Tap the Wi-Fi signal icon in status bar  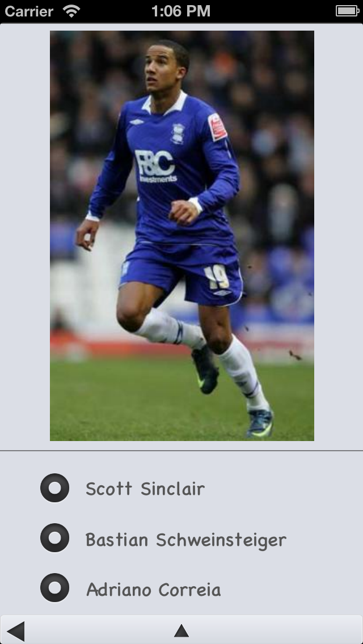point(71,11)
